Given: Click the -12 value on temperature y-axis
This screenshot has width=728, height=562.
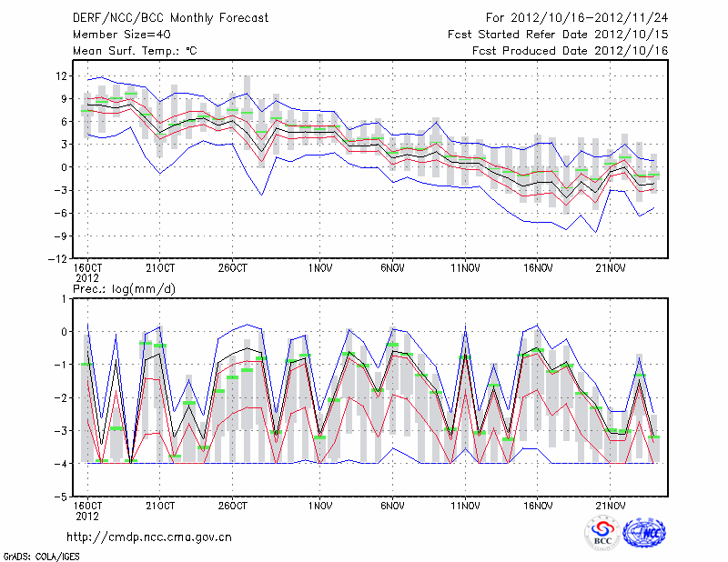Looking at the screenshot, I should 58,259.
